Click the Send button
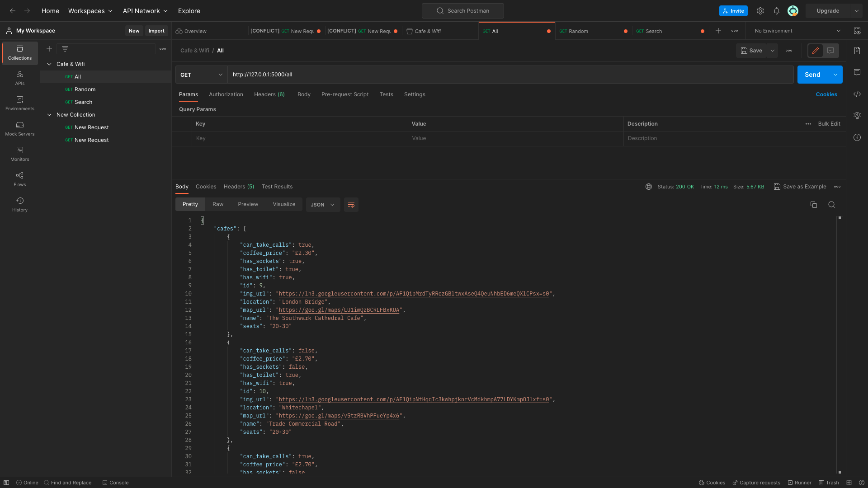The image size is (868, 488). (x=812, y=75)
